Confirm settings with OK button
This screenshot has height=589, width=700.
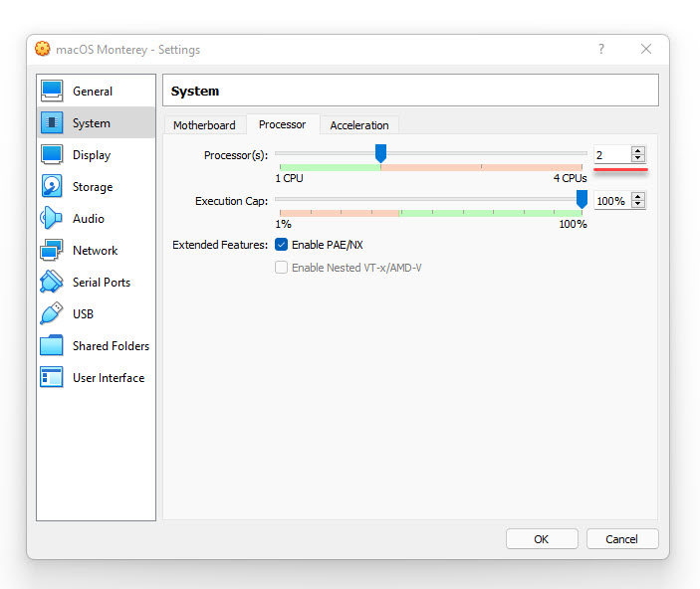click(x=542, y=539)
